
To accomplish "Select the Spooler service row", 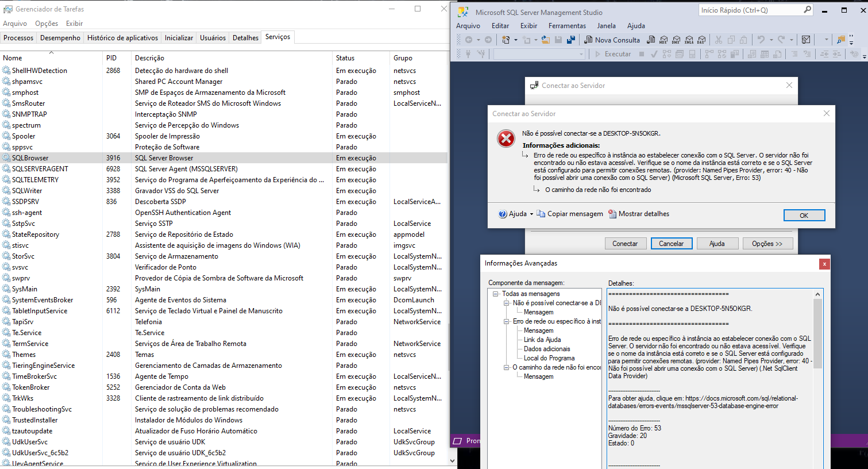I will (x=224, y=136).
